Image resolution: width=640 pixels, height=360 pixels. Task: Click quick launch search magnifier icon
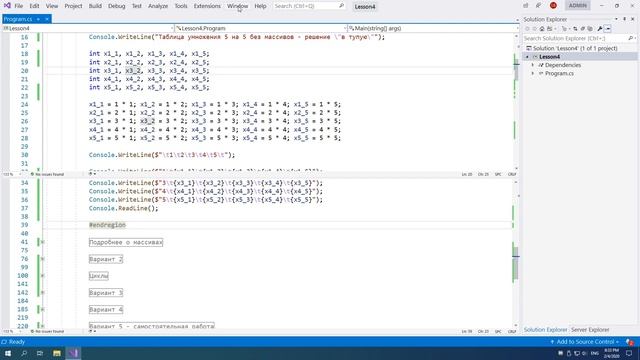pos(341,6)
